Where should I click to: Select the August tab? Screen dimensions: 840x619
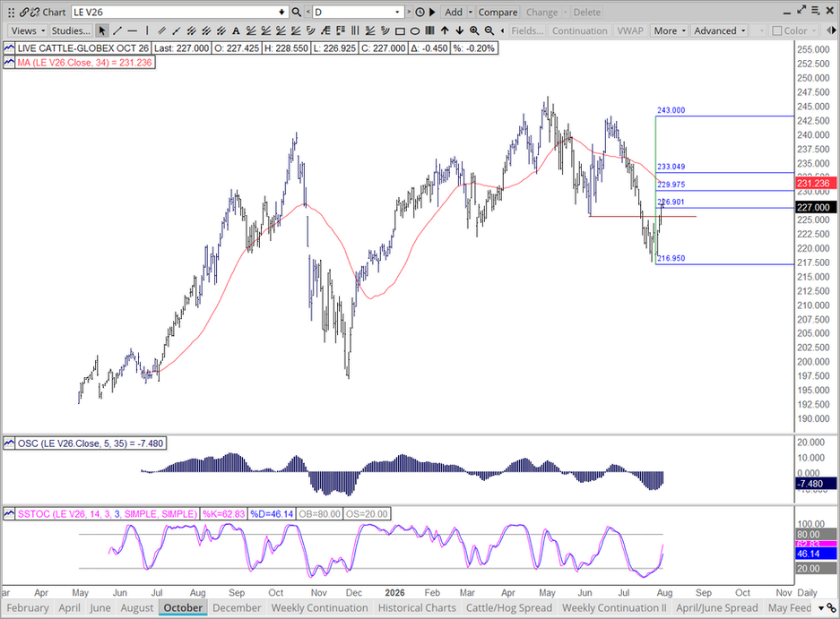click(137, 607)
